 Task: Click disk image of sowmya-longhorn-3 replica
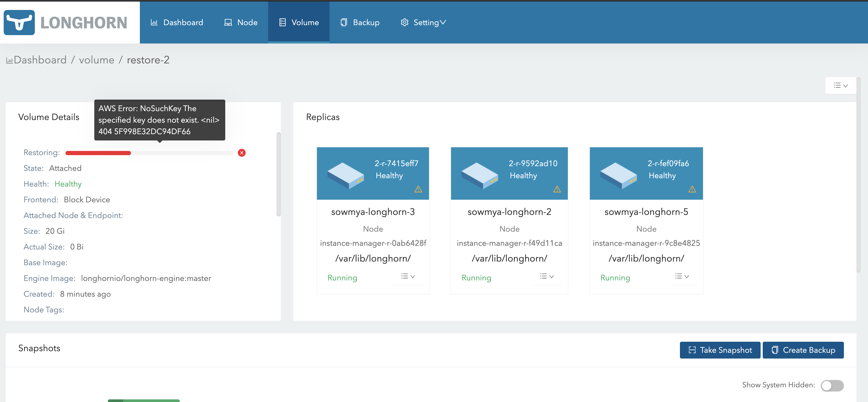click(x=345, y=175)
